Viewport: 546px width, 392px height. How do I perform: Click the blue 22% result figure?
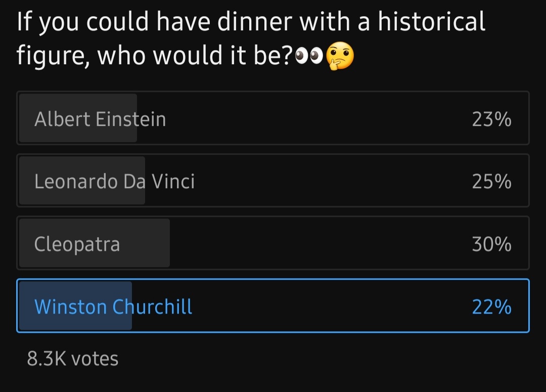tap(492, 307)
